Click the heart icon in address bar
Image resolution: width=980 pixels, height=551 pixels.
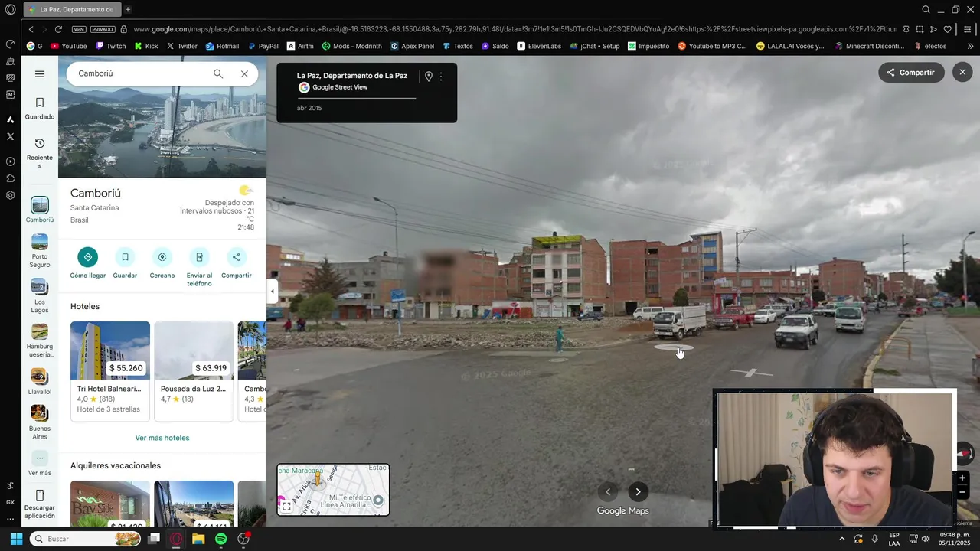click(947, 29)
